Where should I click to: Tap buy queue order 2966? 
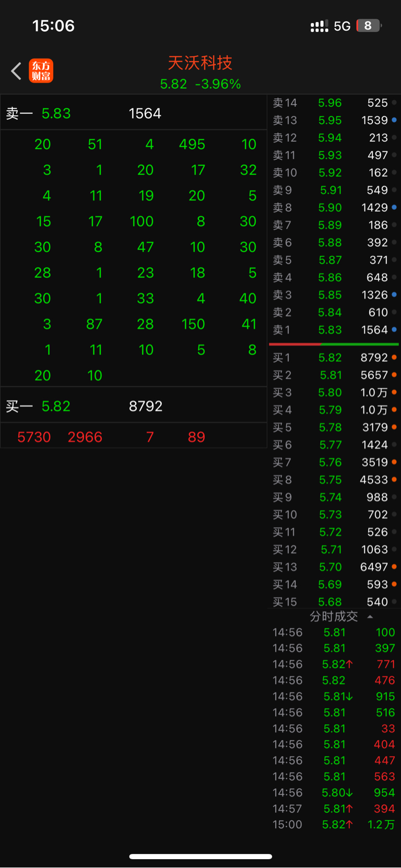coord(85,437)
